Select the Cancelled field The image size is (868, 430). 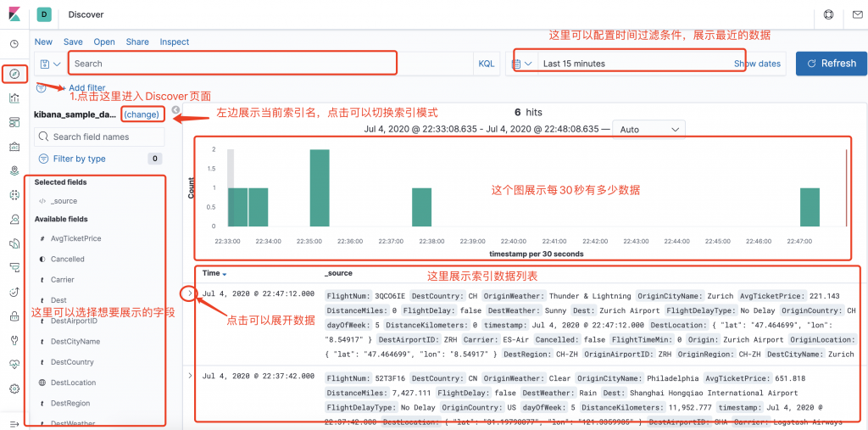[68, 259]
